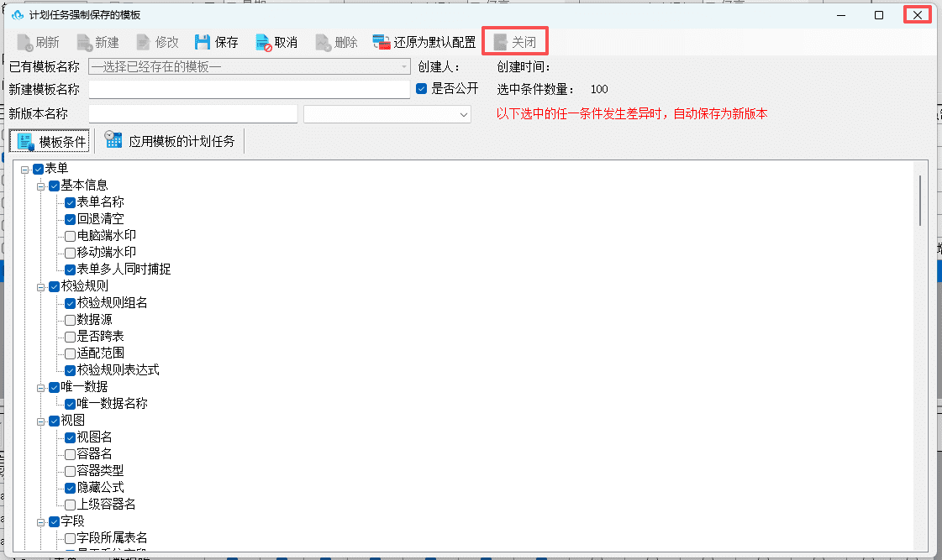Click the 新建 new template icon
Screen dimensions: 942x560
84,43
